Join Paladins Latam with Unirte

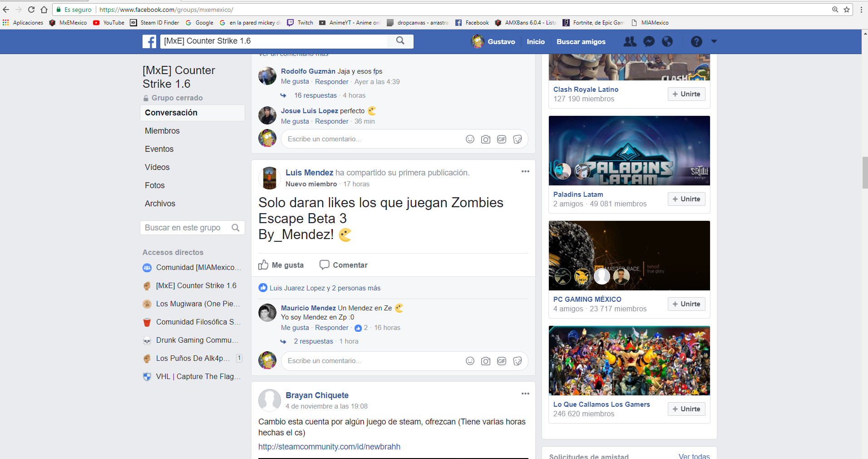[x=686, y=199]
